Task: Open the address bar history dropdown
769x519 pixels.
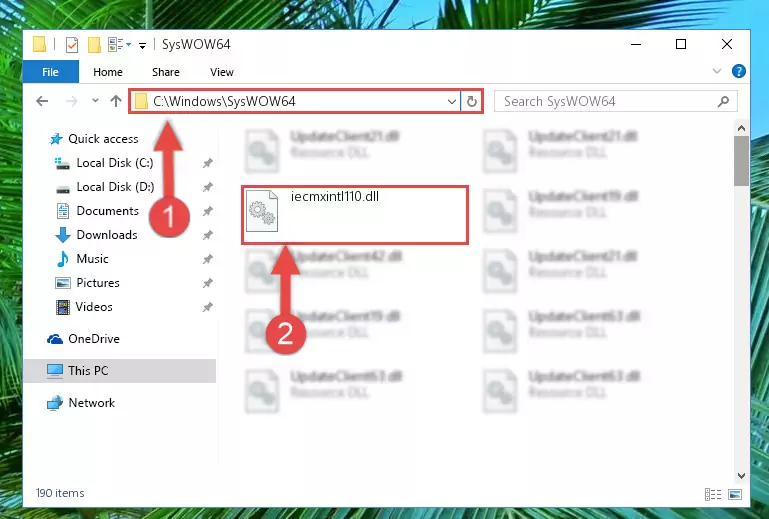Action: coord(452,102)
